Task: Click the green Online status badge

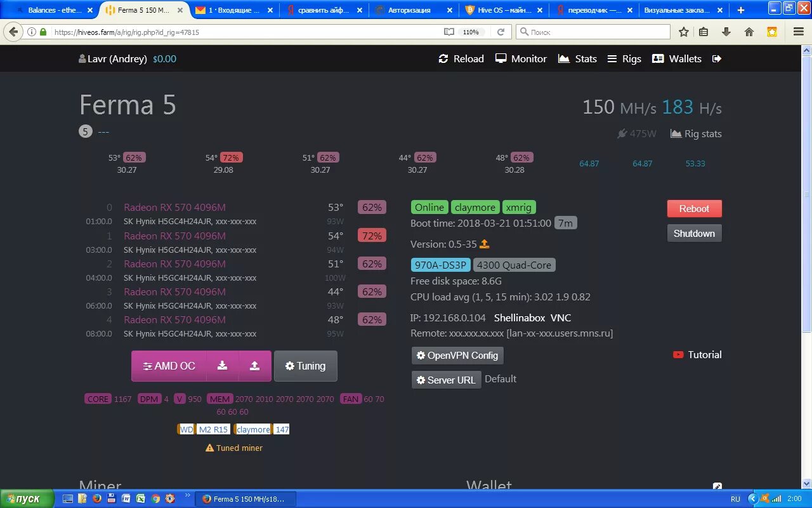Action: coord(429,207)
